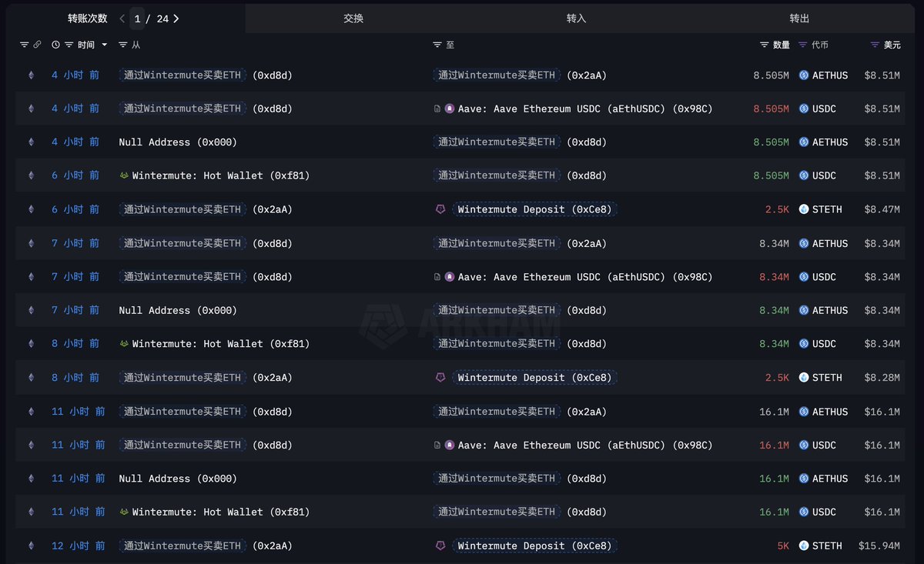Image resolution: width=924 pixels, height=564 pixels.
Task: Open the 转账次数 transfers tab
Action: 88,18
